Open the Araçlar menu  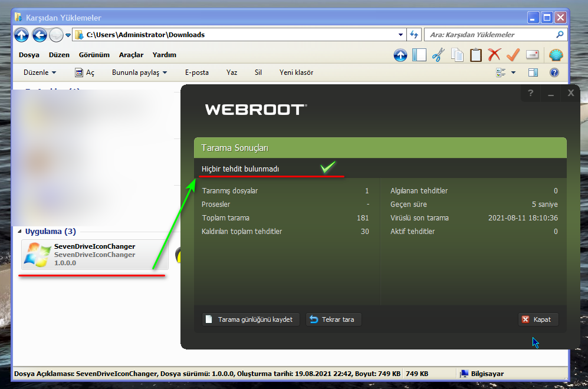coord(132,55)
